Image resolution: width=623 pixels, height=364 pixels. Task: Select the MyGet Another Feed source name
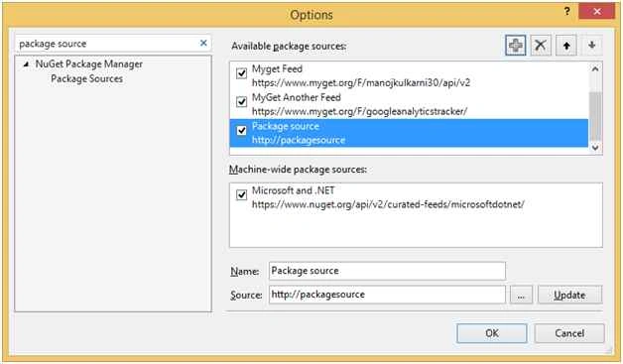(296, 97)
